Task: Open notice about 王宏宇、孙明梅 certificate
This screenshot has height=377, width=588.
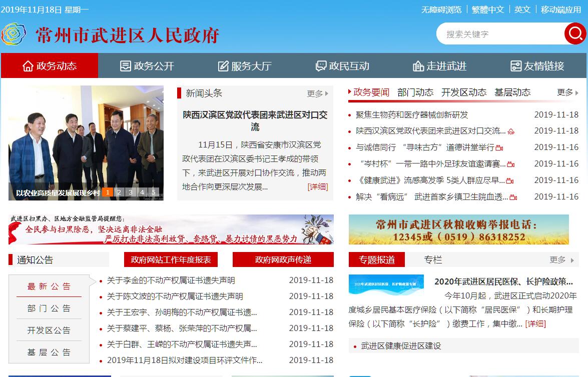Action: point(182,312)
